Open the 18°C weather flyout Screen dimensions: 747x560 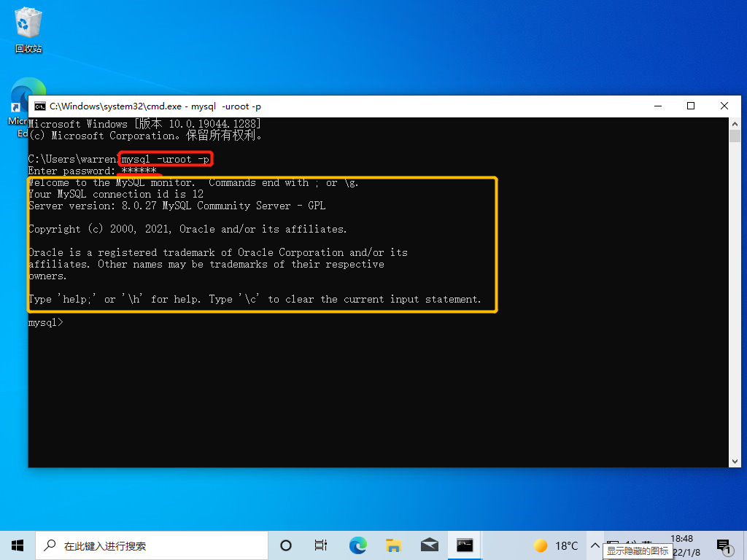coord(556,545)
